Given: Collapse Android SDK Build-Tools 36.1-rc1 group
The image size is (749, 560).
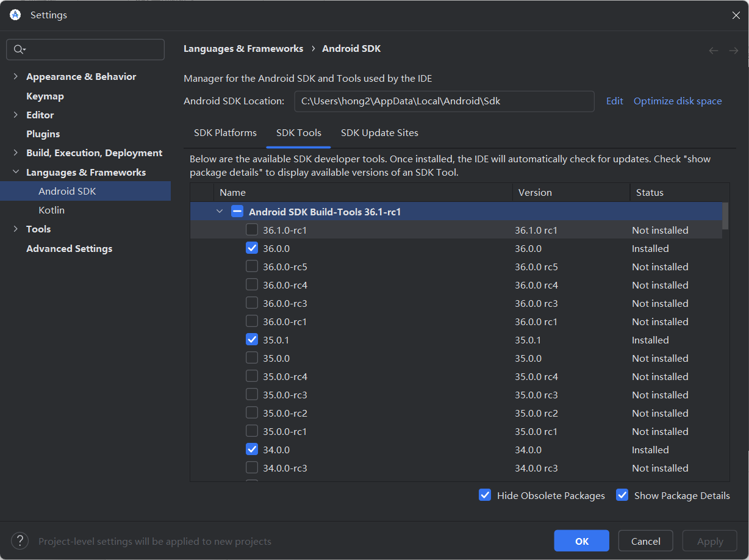Looking at the screenshot, I should (x=220, y=212).
